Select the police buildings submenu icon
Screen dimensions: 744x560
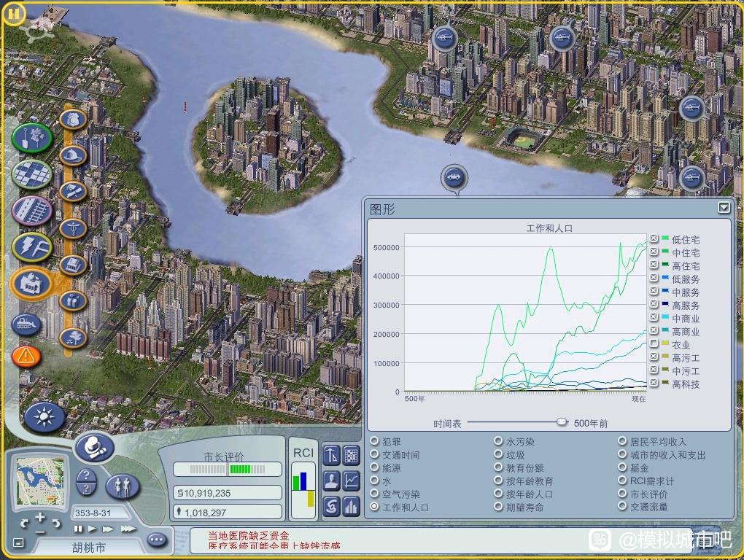coord(73,119)
